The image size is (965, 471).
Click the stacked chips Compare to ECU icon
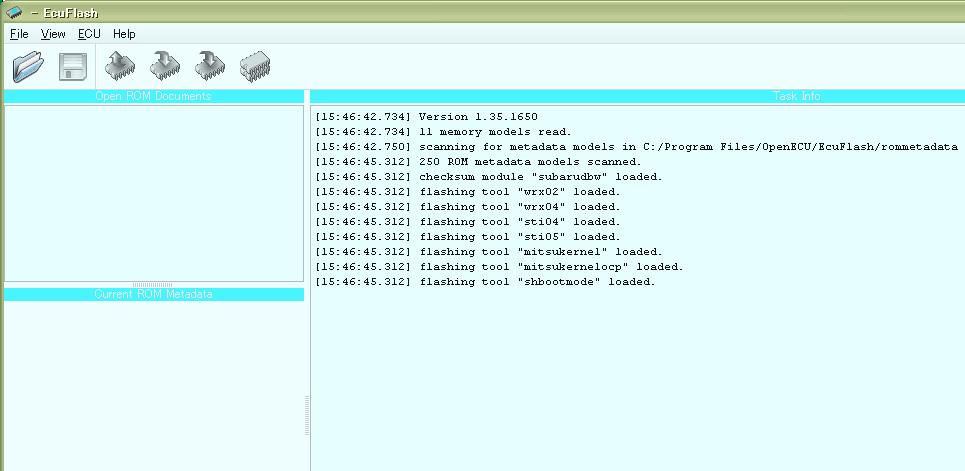(256, 67)
